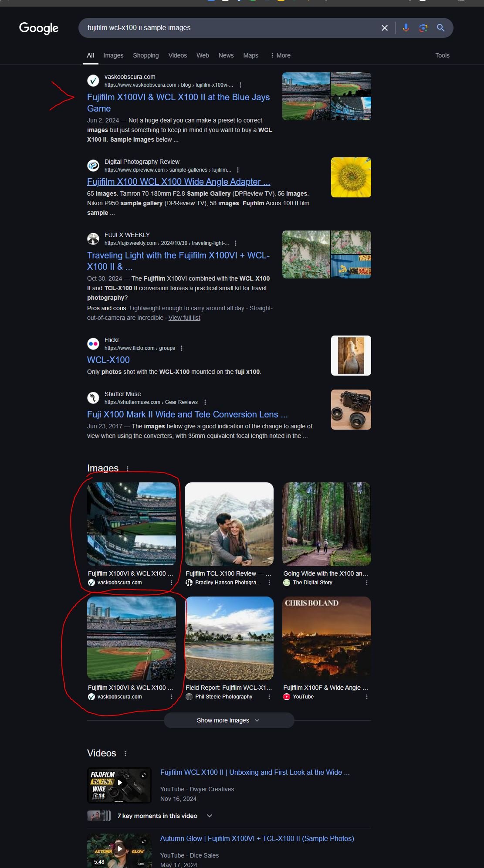Image resolution: width=484 pixels, height=868 pixels.
Task: Expand Show more images
Action: tap(229, 720)
